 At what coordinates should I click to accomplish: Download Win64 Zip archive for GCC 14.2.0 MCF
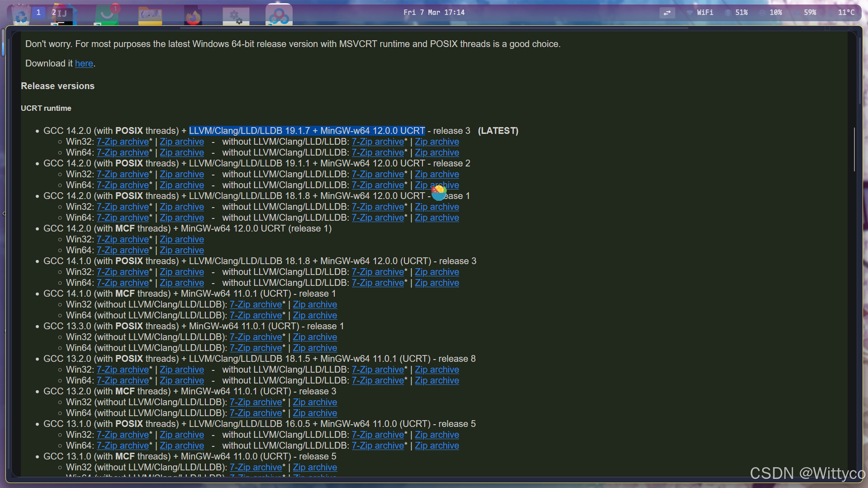tap(182, 250)
